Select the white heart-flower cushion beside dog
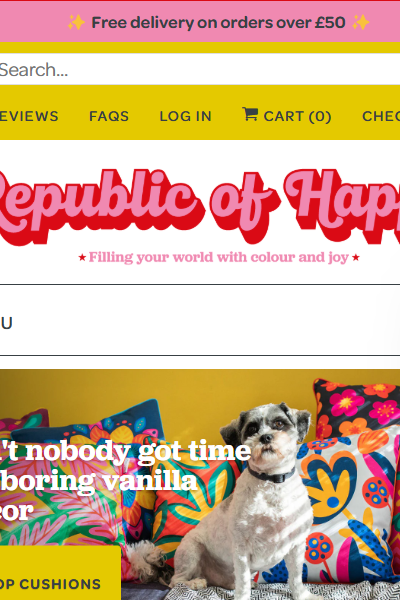400x600 pixels. pyautogui.click(x=350, y=509)
